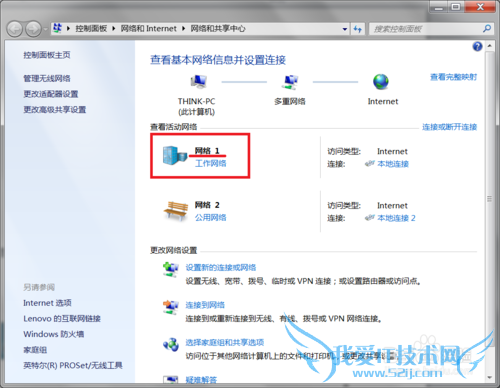
Task: Click the refresh button next to address bar
Action: (358, 29)
